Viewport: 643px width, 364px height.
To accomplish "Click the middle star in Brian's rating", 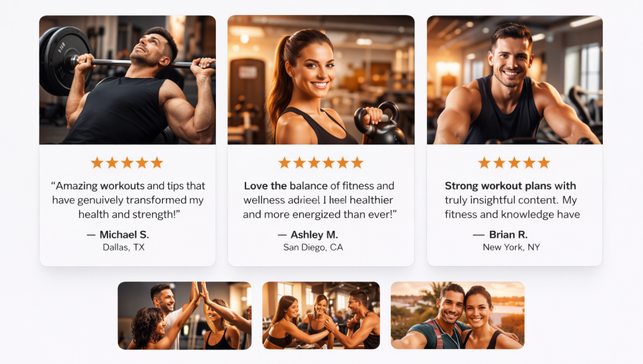I will coord(514,163).
